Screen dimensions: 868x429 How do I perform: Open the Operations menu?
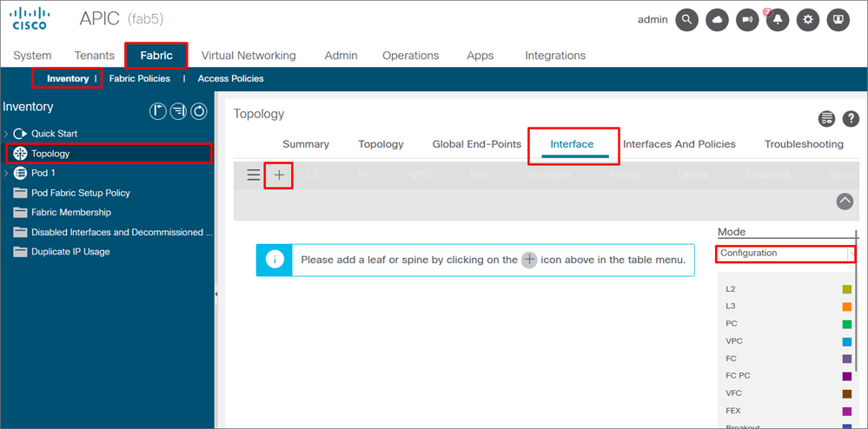[x=411, y=56]
